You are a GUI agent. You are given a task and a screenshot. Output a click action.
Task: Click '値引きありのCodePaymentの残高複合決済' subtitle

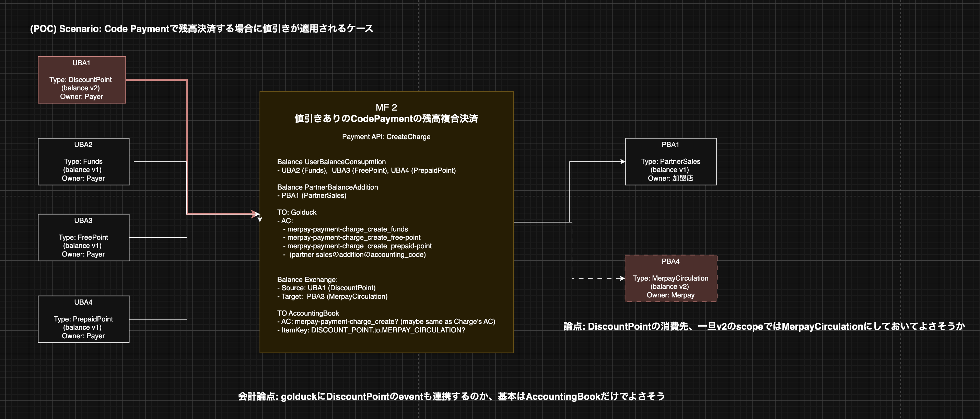click(x=386, y=119)
